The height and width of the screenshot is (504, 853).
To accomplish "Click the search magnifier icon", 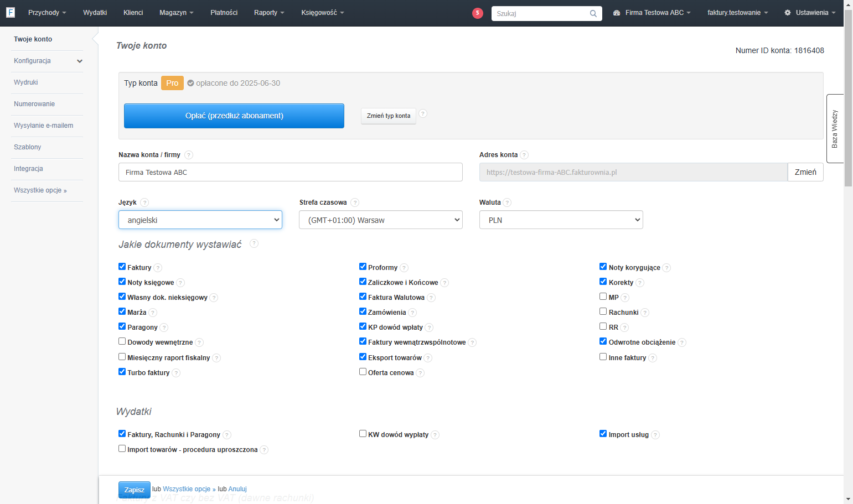I will 593,13.
